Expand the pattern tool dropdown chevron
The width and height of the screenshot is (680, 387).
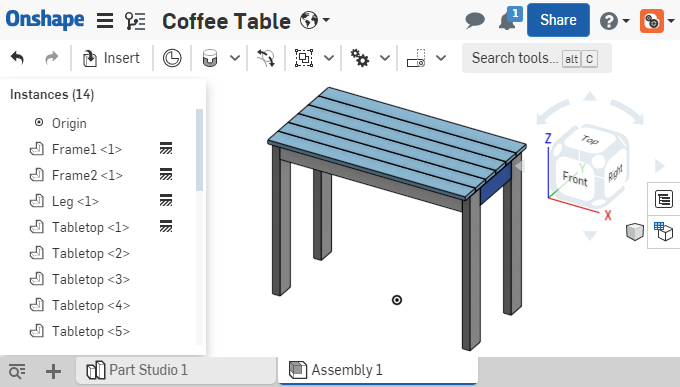[441, 58]
